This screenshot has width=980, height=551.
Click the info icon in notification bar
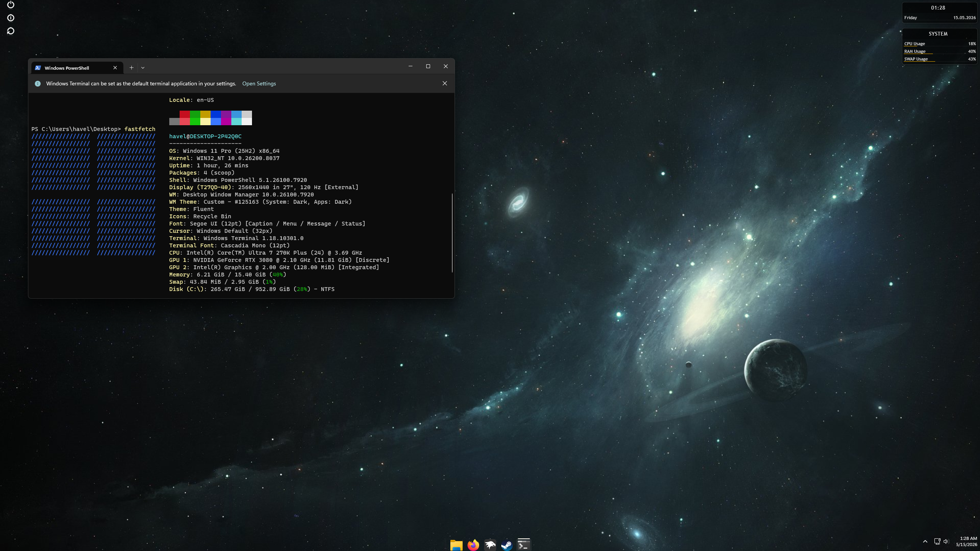[x=38, y=83]
